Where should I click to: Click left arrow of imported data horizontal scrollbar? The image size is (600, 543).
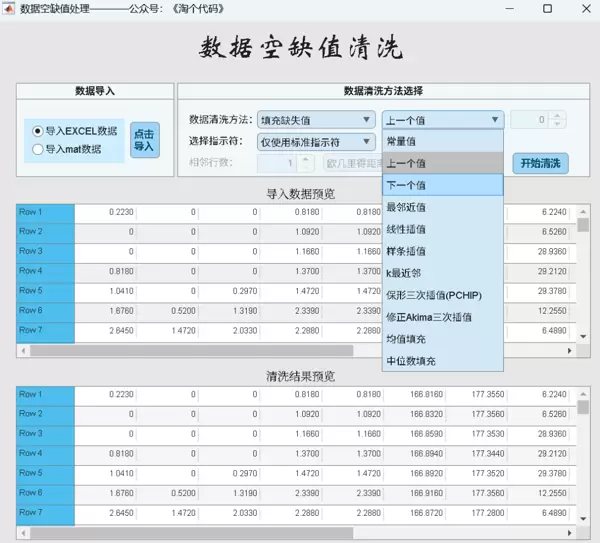(x=22, y=351)
